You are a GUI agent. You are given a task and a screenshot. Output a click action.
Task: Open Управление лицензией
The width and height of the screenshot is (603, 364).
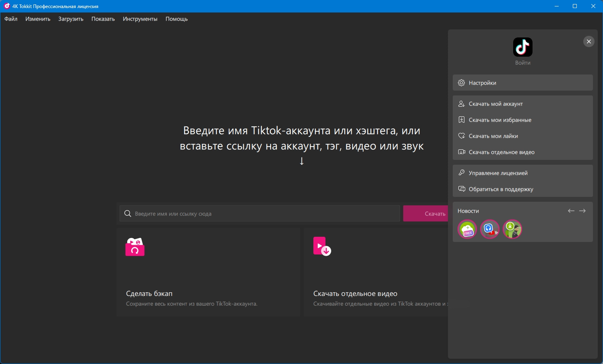[x=522, y=173]
